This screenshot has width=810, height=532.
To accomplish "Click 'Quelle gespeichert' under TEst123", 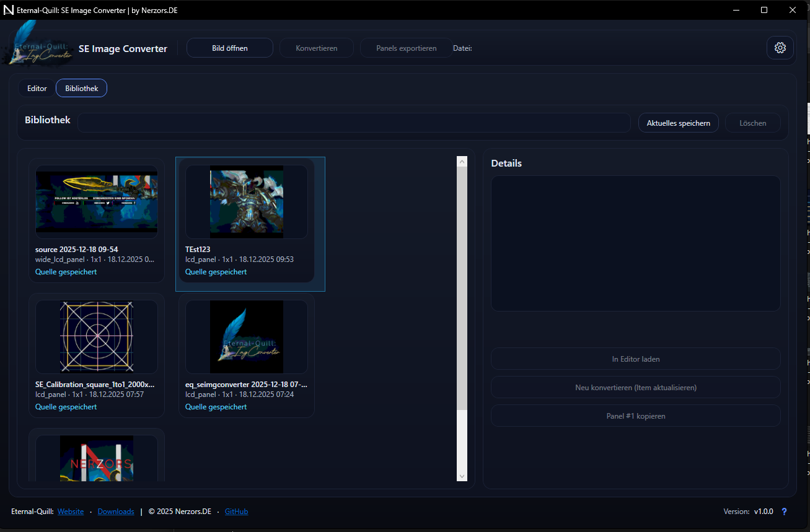I will pyautogui.click(x=216, y=272).
